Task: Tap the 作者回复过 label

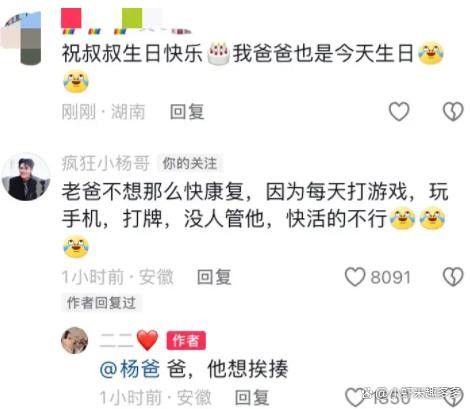Action: click(101, 303)
